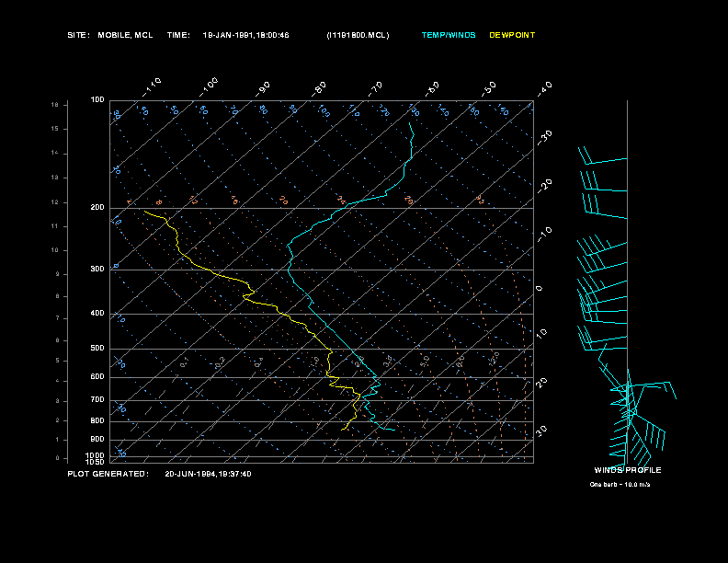Click the -30 isotherm label on right edge
The image size is (728, 563).
click(545, 137)
